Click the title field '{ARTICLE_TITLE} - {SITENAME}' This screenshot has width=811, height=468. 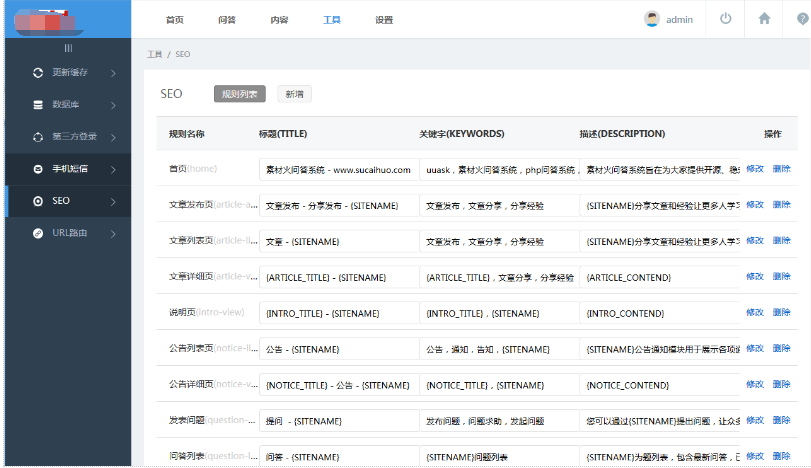pyautogui.click(x=339, y=278)
